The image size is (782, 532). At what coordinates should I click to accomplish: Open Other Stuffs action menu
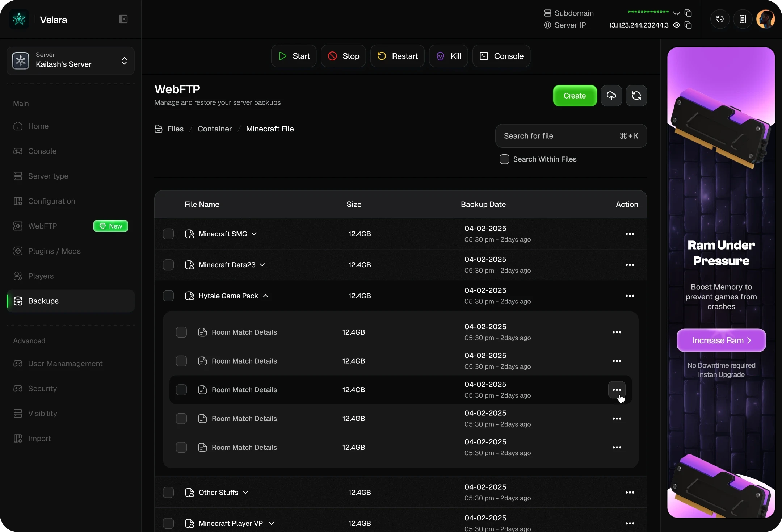click(x=630, y=493)
